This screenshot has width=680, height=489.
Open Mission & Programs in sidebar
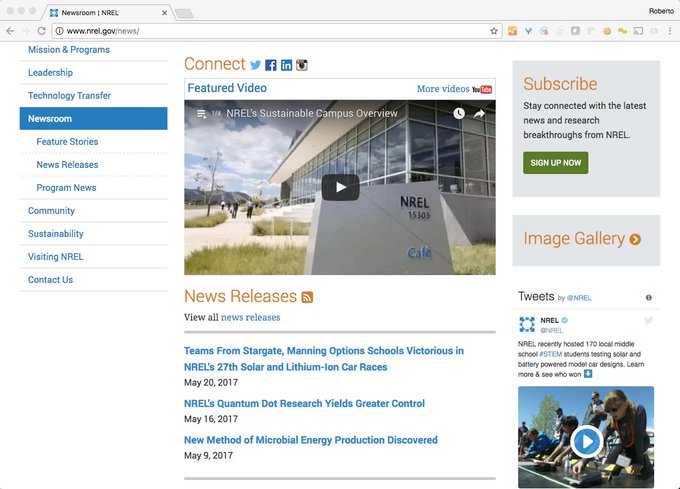point(69,50)
